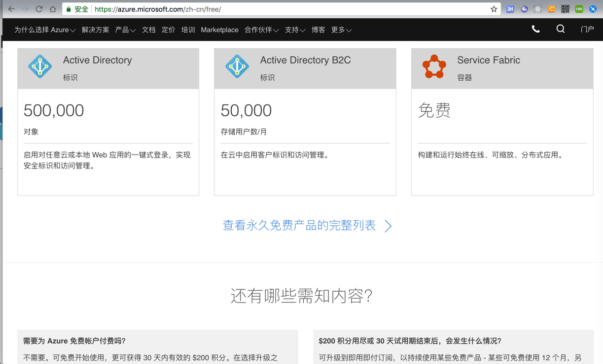Image resolution: width=603 pixels, height=364 pixels.
Task: Click the browser back arrow
Action: pos(11,9)
